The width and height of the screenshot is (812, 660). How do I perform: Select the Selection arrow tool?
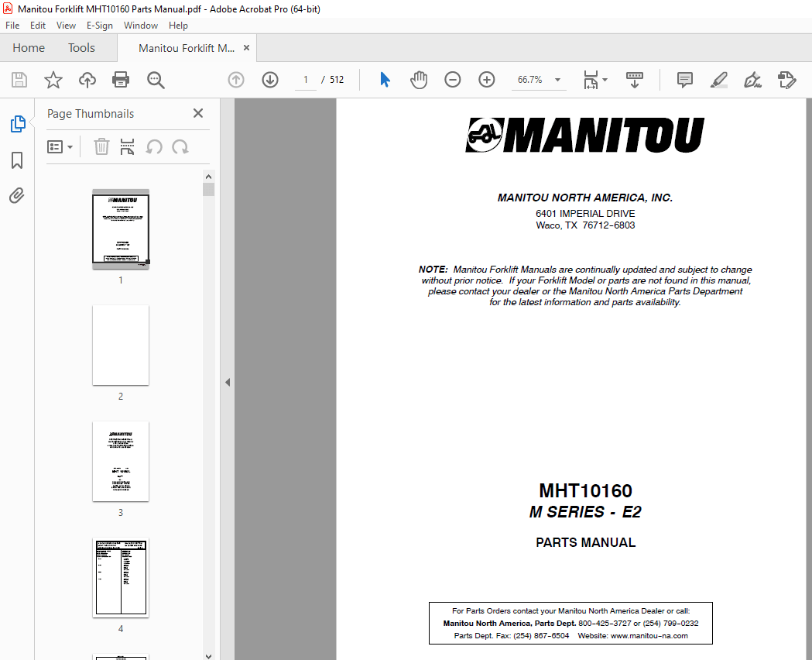coord(385,80)
